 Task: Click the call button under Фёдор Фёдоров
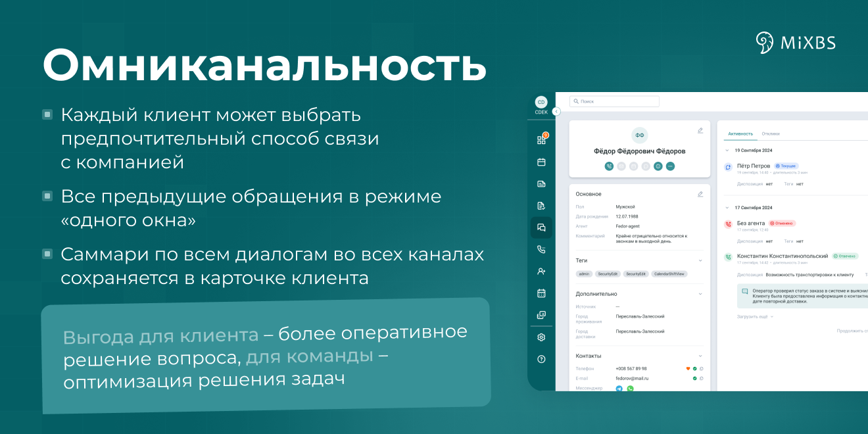point(609,166)
